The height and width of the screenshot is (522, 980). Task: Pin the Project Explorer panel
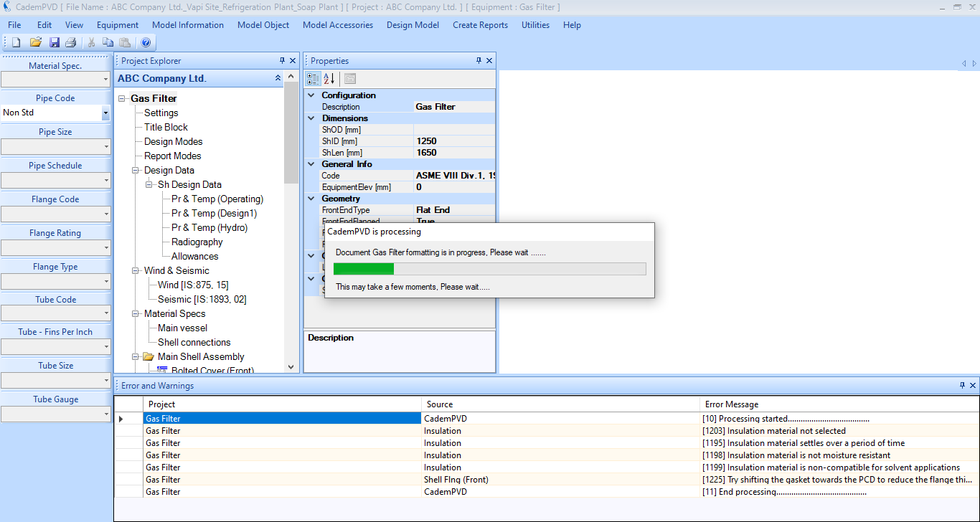(282, 61)
